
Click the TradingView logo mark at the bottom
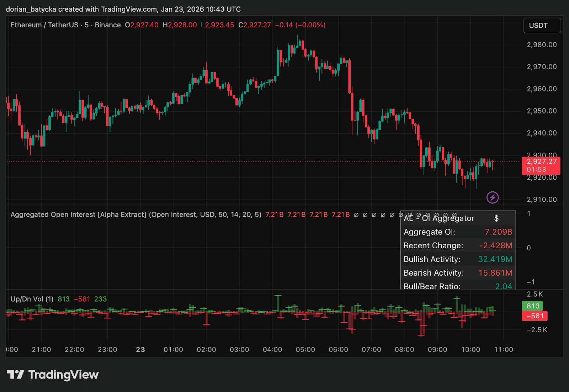click(x=15, y=375)
